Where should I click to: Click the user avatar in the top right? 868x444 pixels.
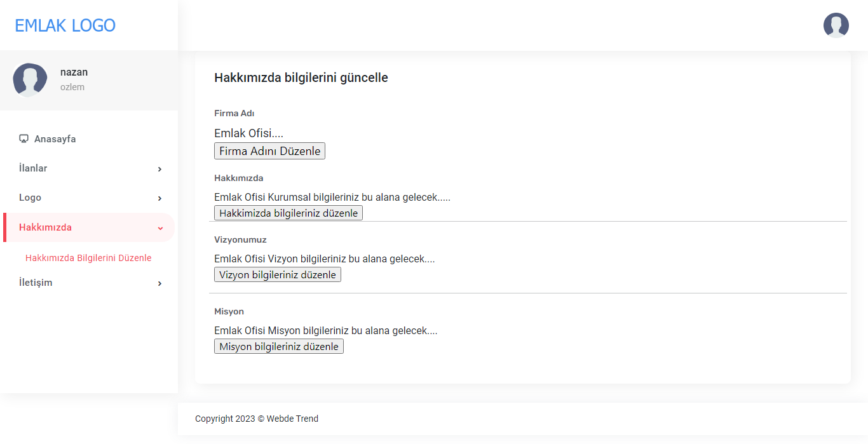point(836,25)
